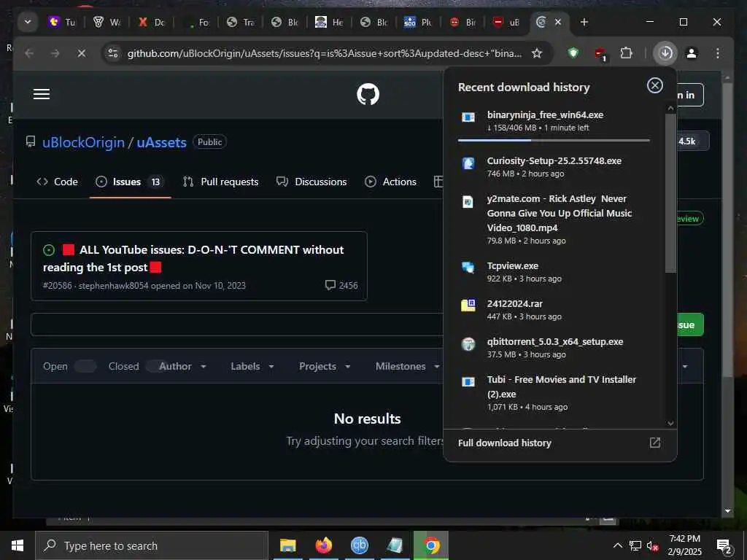Open full download history external icon
The width and height of the screenshot is (747, 560).
pos(655,443)
